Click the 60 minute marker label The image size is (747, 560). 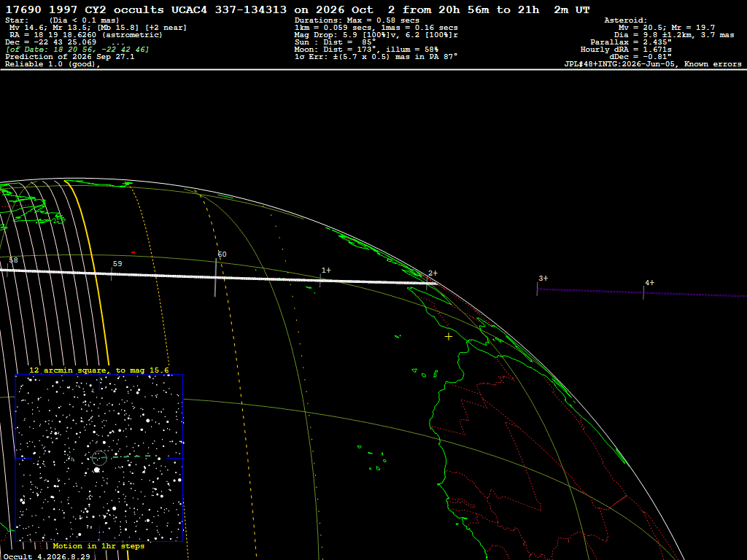point(222,254)
